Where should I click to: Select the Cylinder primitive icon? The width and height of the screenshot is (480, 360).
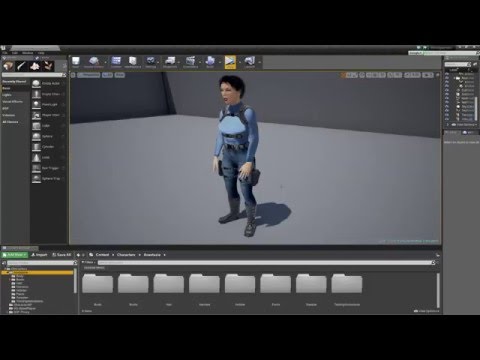coord(36,147)
